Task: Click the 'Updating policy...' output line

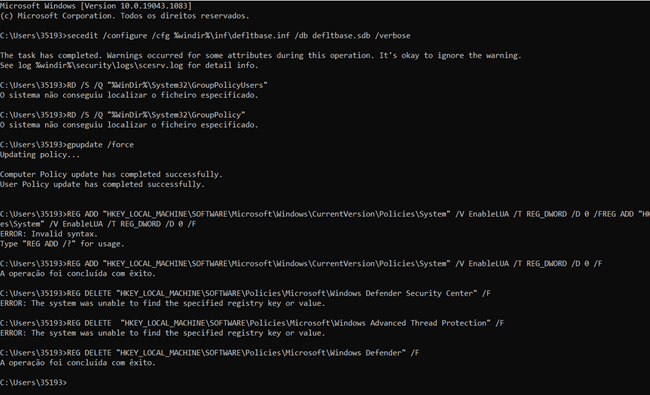Action: 40,155
